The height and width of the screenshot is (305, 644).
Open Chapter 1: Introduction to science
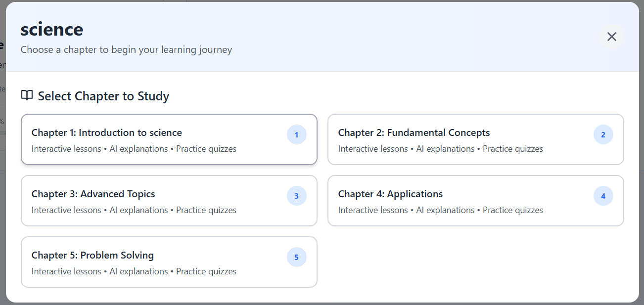point(107,132)
